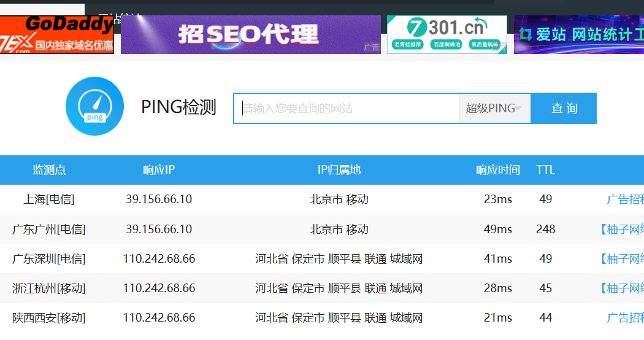The width and height of the screenshot is (644, 340).
Task: Open the 招SEO代理 purple banner ad
Action: (250, 35)
